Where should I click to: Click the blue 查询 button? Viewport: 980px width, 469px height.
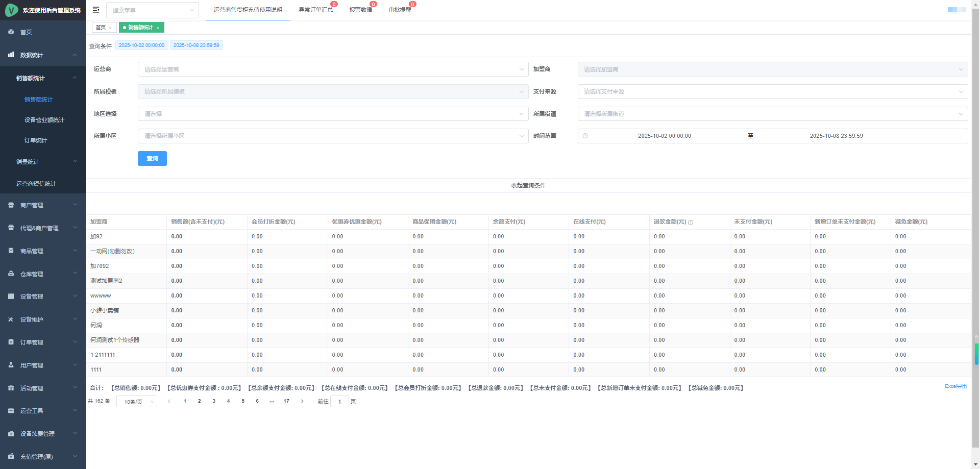[x=152, y=159]
